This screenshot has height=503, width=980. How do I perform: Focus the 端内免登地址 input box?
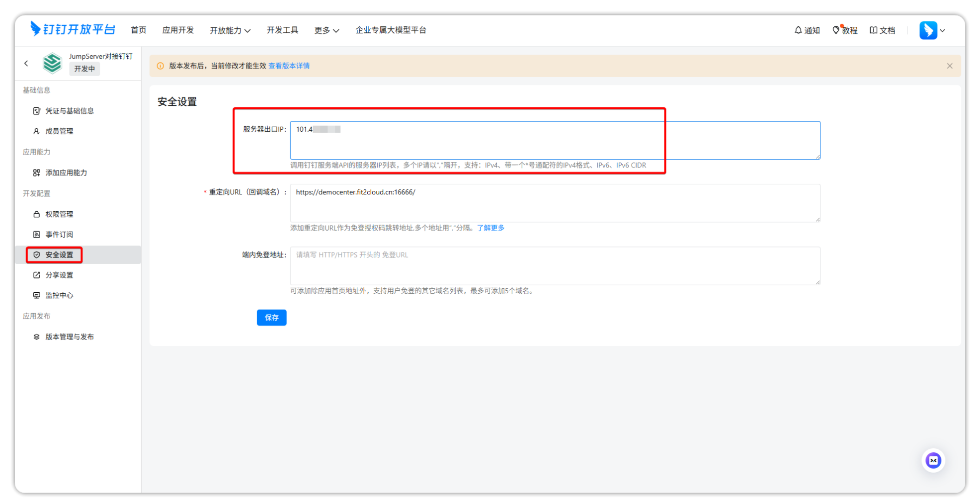pyautogui.click(x=555, y=266)
